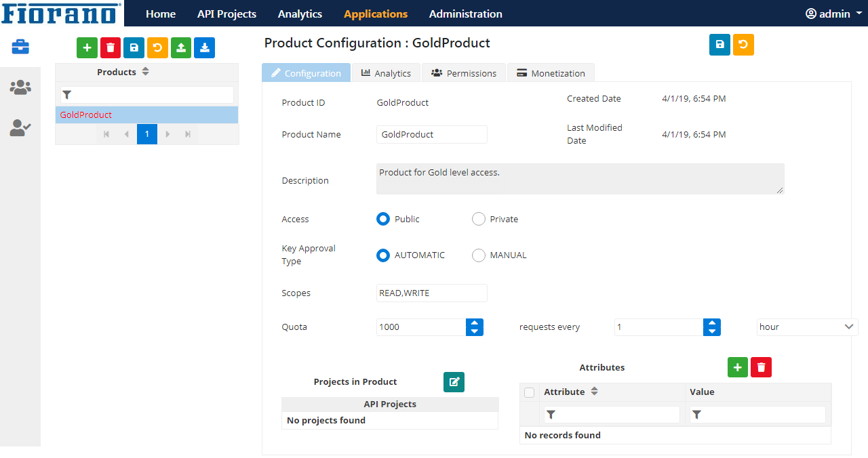Switch to the Monetization tab
868x458 pixels.
pyautogui.click(x=551, y=72)
